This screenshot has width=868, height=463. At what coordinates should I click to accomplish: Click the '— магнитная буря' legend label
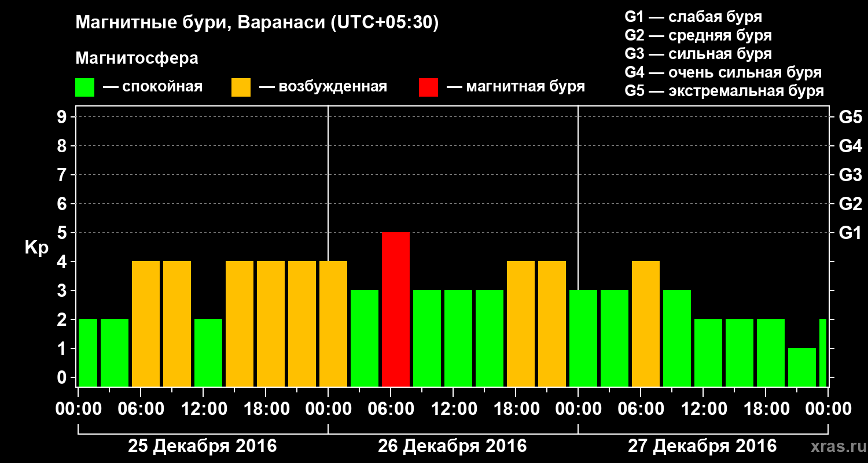(x=516, y=87)
